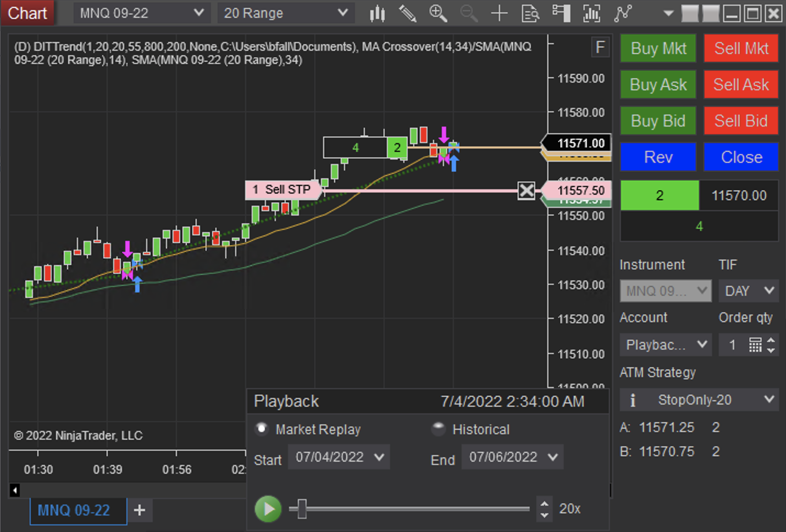Open the Start date 07/04/2022 picker
786x532 pixels.
coord(339,457)
